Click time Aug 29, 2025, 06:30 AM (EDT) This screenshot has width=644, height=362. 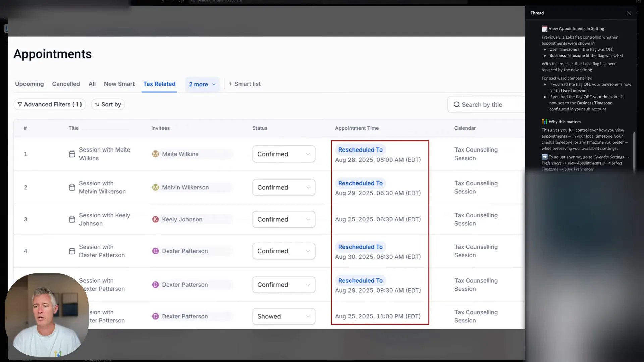point(378,193)
